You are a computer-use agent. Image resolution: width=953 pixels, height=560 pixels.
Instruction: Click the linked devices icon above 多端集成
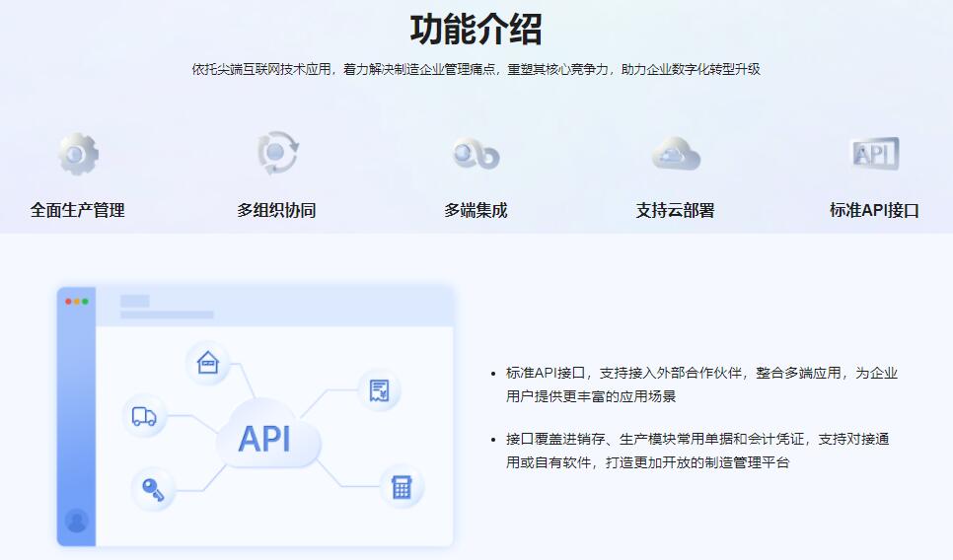coord(476,154)
